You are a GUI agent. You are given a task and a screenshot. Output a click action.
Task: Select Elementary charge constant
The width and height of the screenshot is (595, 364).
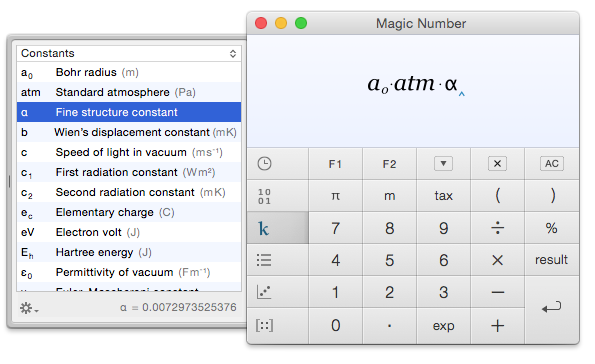129,212
